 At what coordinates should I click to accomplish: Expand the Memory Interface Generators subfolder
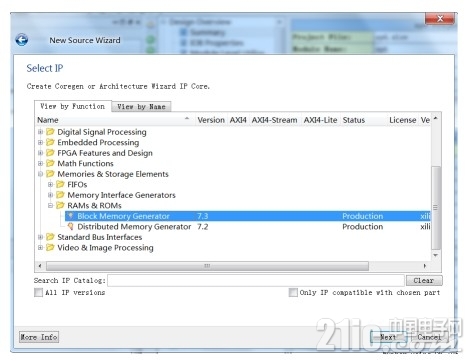[x=50, y=195]
